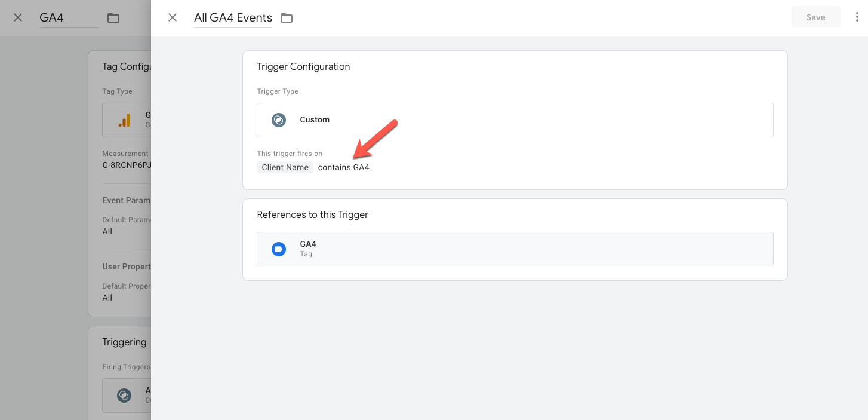Click the 'contains GA4' condition text
The width and height of the screenshot is (868, 420).
pyautogui.click(x=344, y=167)
